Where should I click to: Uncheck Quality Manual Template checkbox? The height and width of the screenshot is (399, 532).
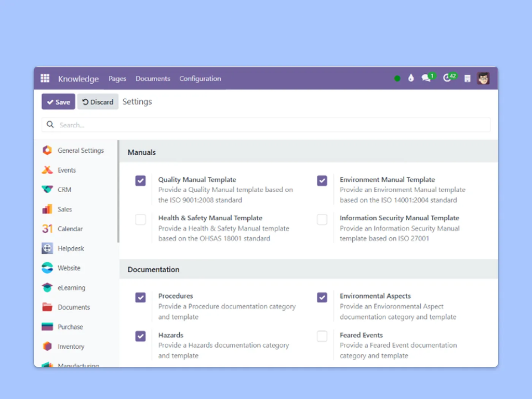pos(140,180)
